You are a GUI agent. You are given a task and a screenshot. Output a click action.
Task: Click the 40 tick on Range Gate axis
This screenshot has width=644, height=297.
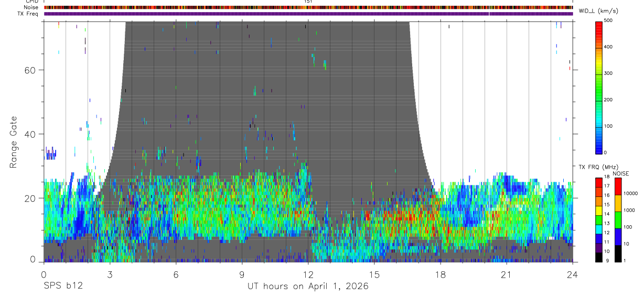click(31, 134)
